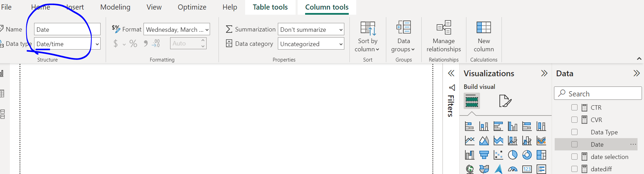The height and width of the screenshot is (174, 644).
Task: Switch to the Help tab
Action: 230,7
